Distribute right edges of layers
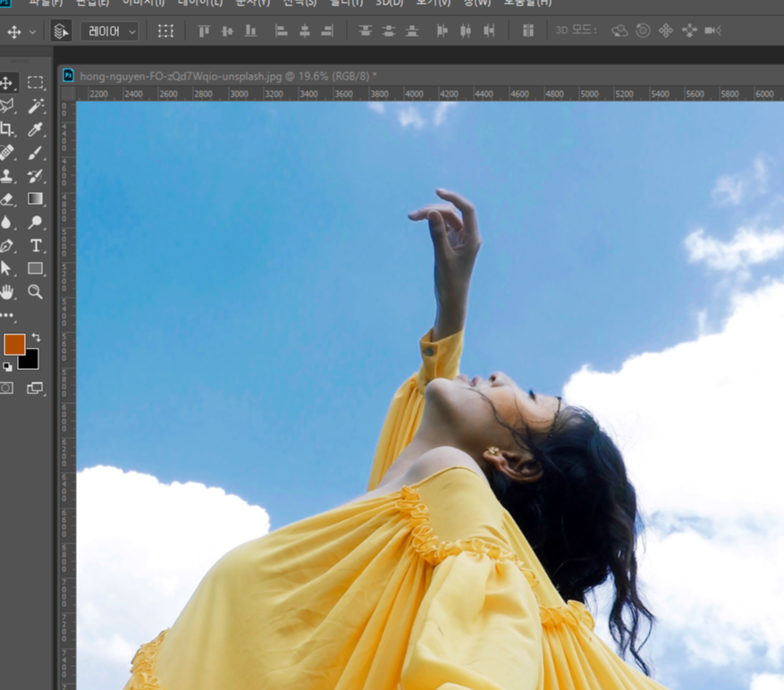 tap(489, 31)
